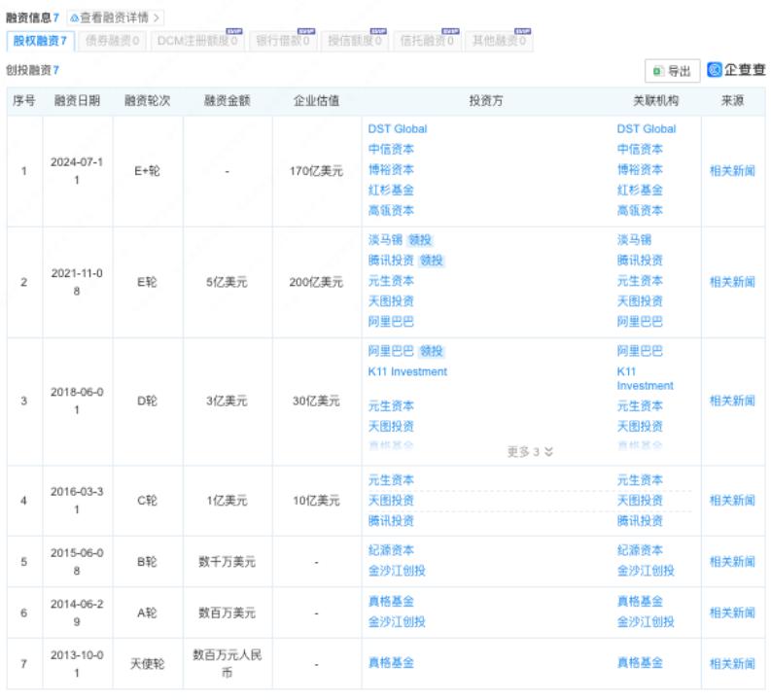Select the 5亿美元 amount cell
The width and height of the screenshot is (771, 700).
[227, 282]
